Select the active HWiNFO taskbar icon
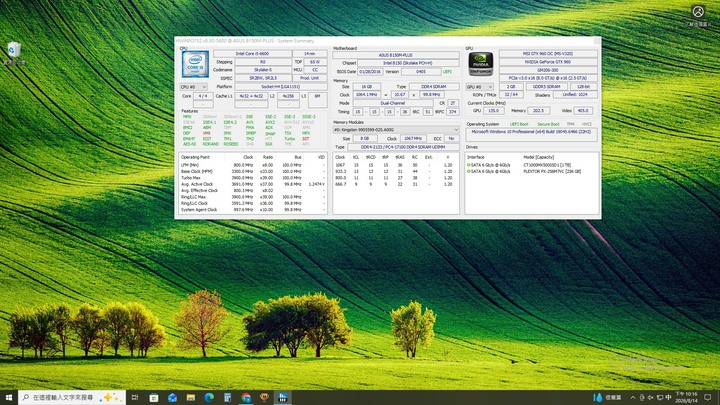The width and height of the screenshot is (720, 405). point(282,397)
